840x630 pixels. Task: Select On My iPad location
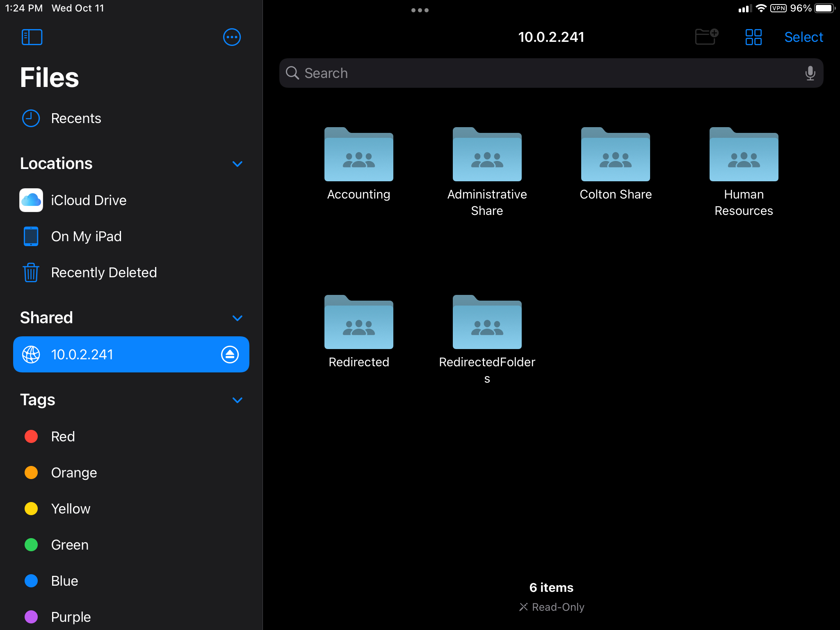click(86, 236)
